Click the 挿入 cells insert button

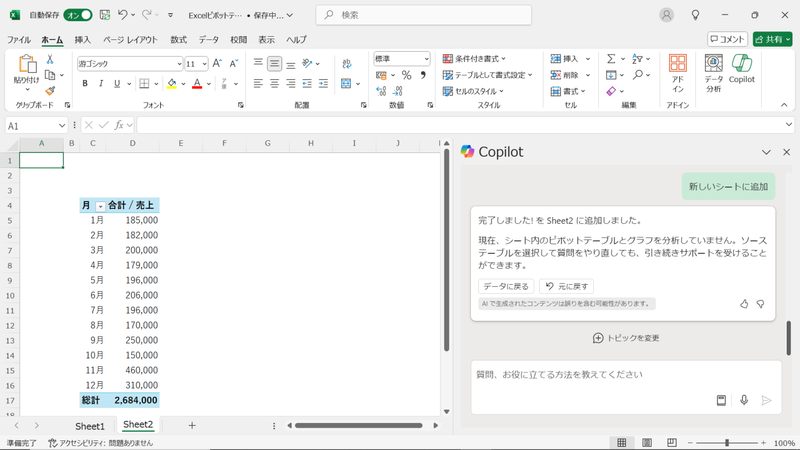(x=565, y=59)
